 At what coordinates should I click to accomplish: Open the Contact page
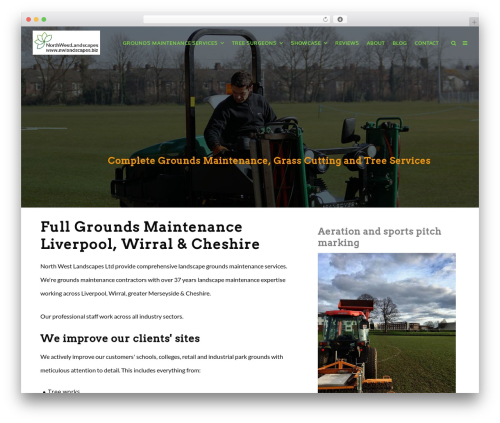426,43
